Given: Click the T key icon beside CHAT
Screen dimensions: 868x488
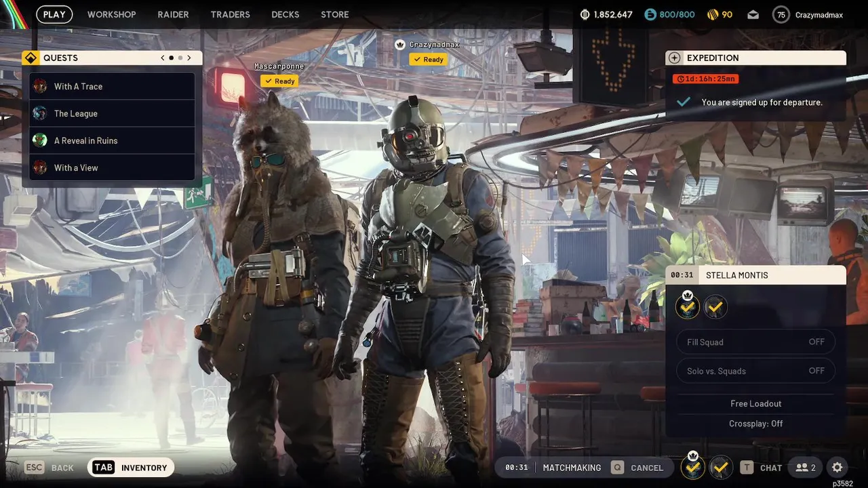Looking at the screenshot, I should point(747,468).
